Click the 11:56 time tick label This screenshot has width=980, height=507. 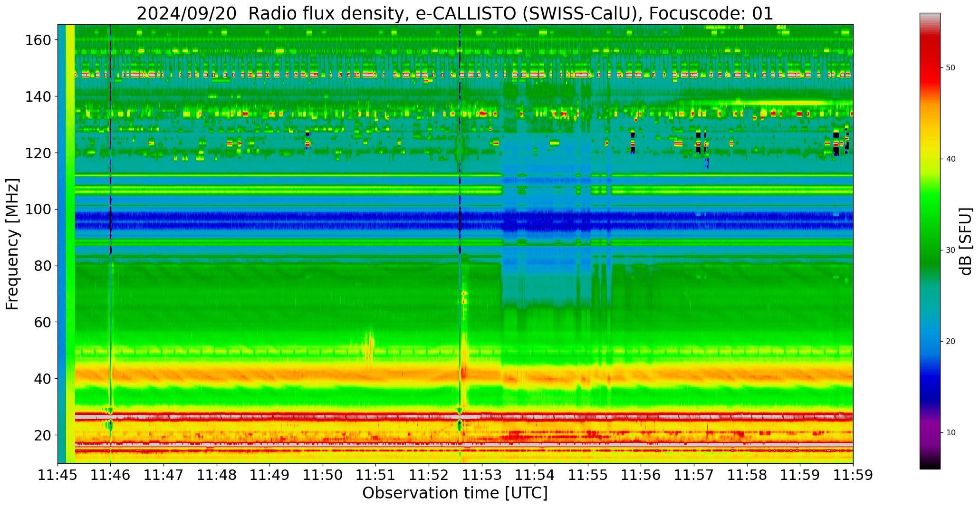point(641,475)
